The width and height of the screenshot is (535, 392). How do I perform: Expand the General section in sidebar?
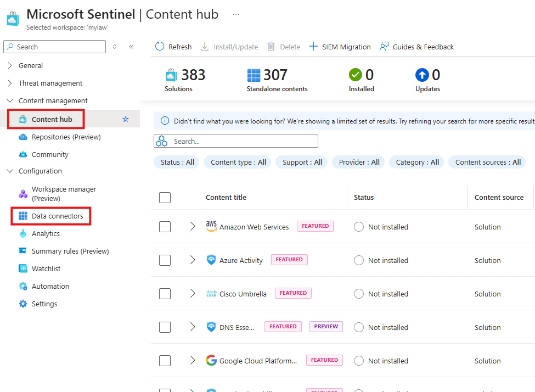point(9,65)
